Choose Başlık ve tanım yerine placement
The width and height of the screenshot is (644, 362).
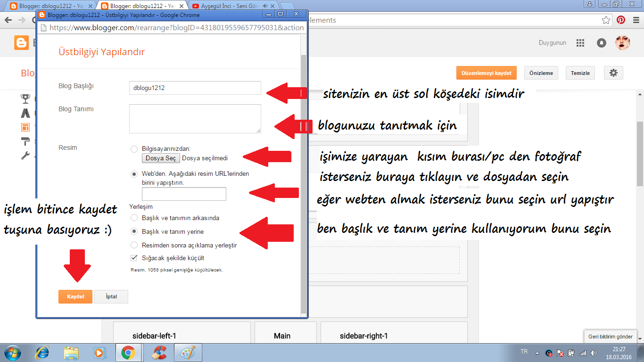(134, 232)
